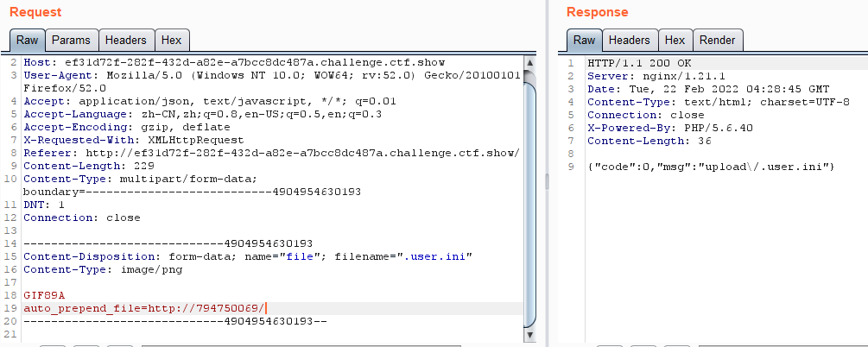Click the splitter handle between request and response

546,181
